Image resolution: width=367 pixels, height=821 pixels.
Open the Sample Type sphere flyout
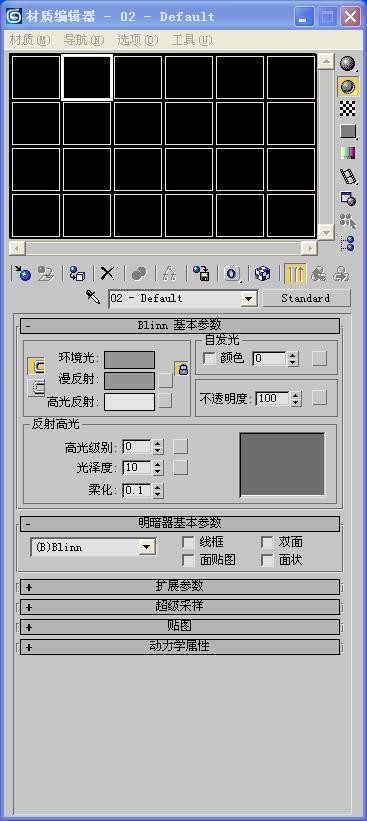pos(348,64)
